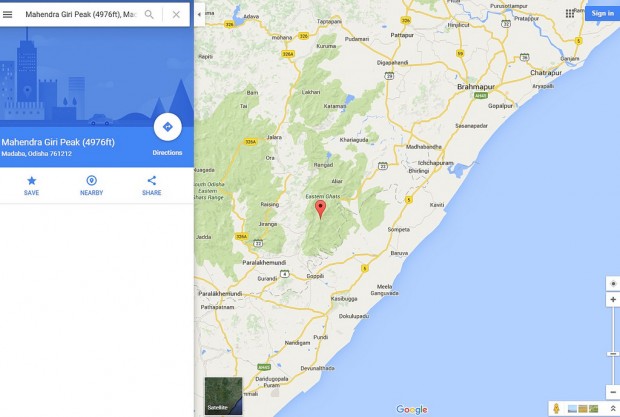Clear the search with the X icon
620x417 pixels.
coord(176,15)
